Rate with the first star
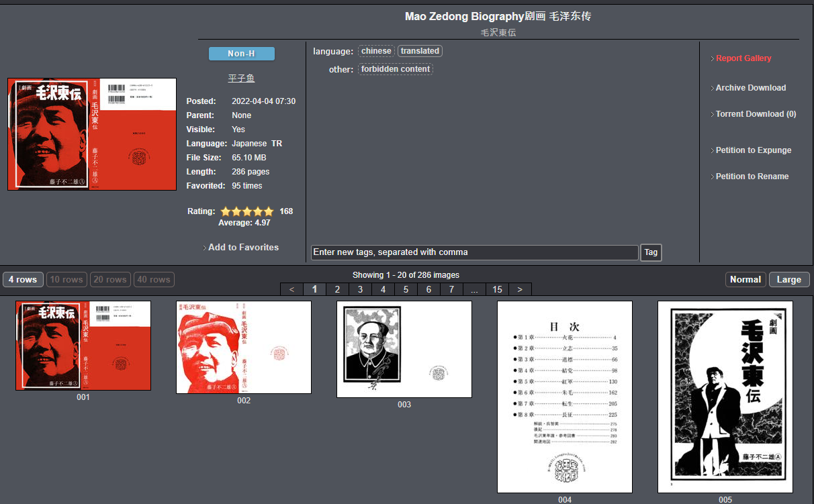Screen dimensions: 814x504 click(x=226, y=211)
